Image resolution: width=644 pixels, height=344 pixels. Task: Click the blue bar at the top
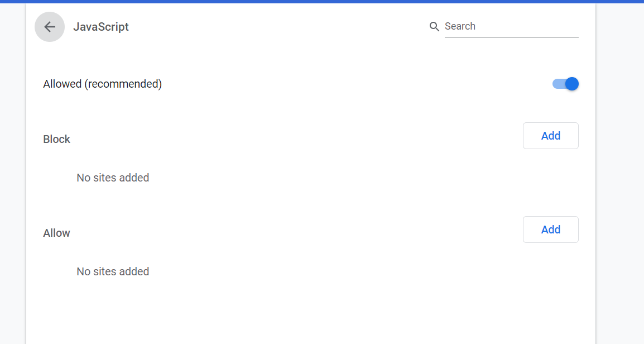[322, 2]
